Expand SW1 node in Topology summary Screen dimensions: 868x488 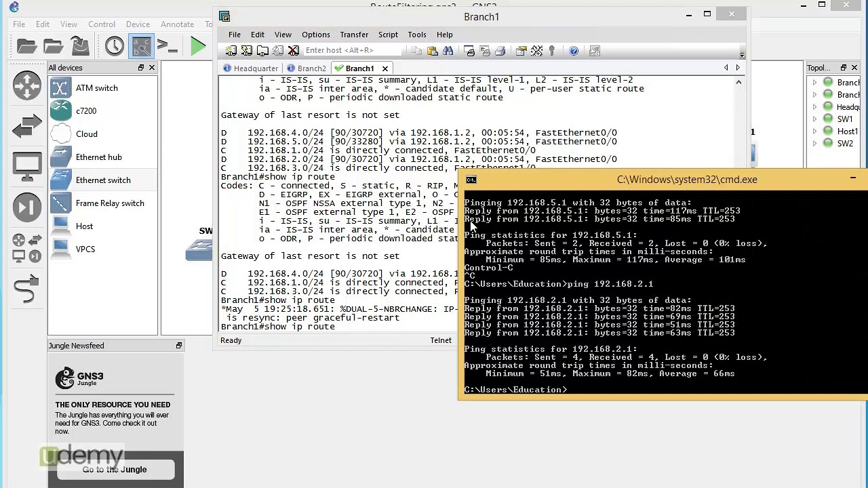pos(814,119)
